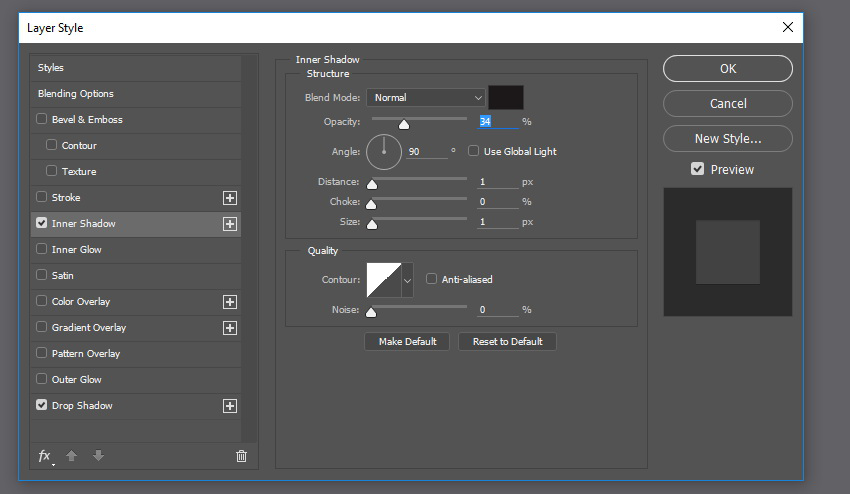Image resolution: width=850 pixels, height=494 pixels.
Task: Click the plus icon beside Color Overlay
Action: click(x=230, y=302)
